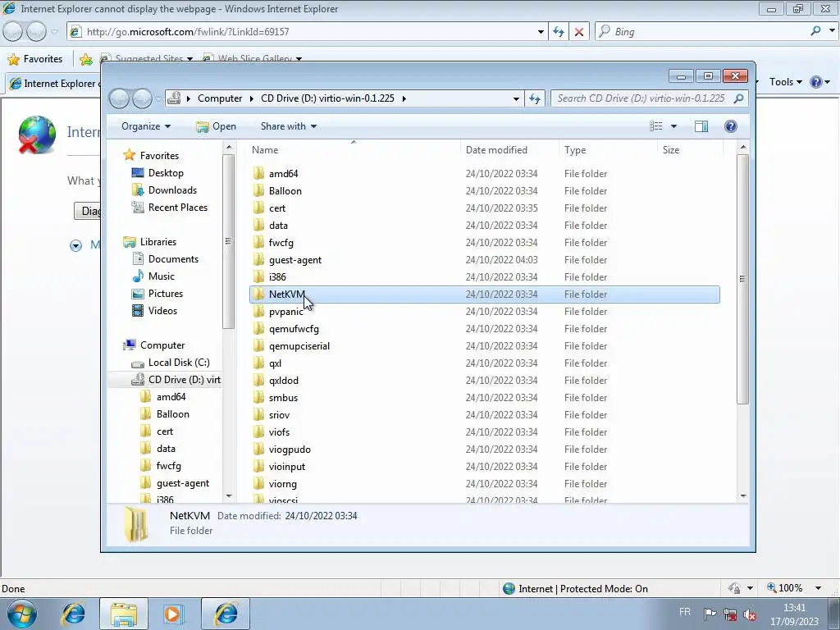Screen dimensions: 840x630
Task: Select the qemupciserial folder
Action: [484, 346]
